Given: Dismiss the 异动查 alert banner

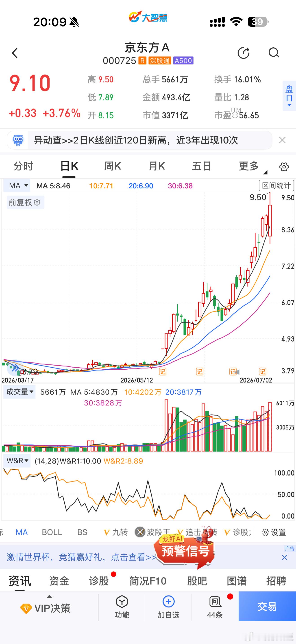Looking at the screenshot, I should (x=282, y=140).
